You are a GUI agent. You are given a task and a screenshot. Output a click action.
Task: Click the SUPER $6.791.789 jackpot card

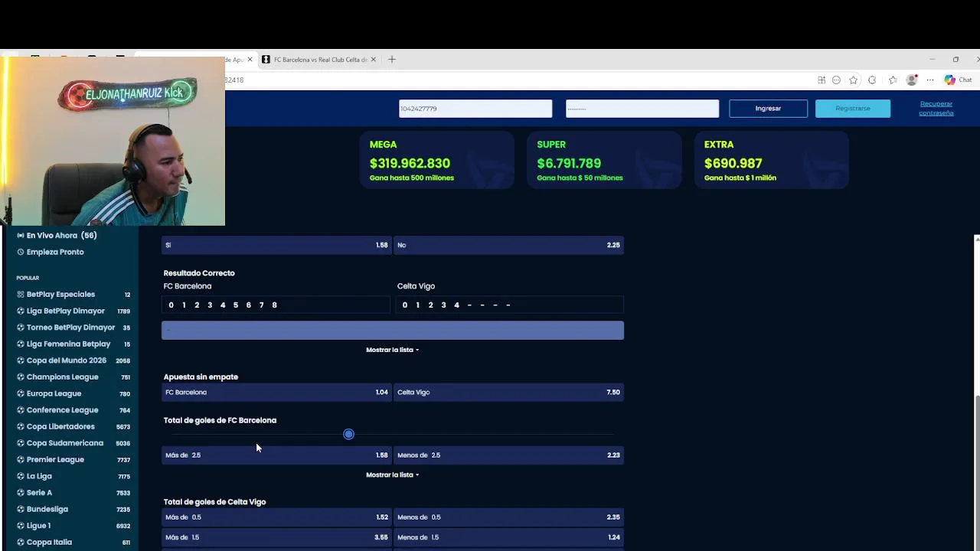pos(604,159)
